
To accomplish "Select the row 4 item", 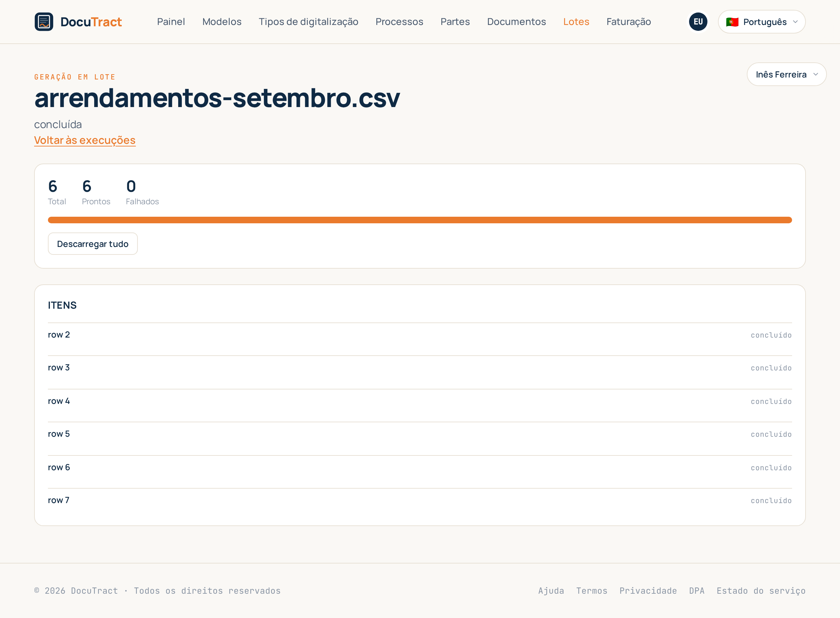I will click(420, 406).
